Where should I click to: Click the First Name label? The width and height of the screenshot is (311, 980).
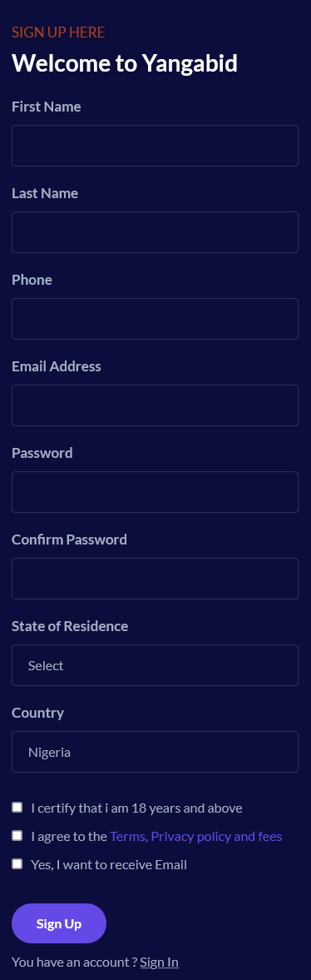(47, 107)
